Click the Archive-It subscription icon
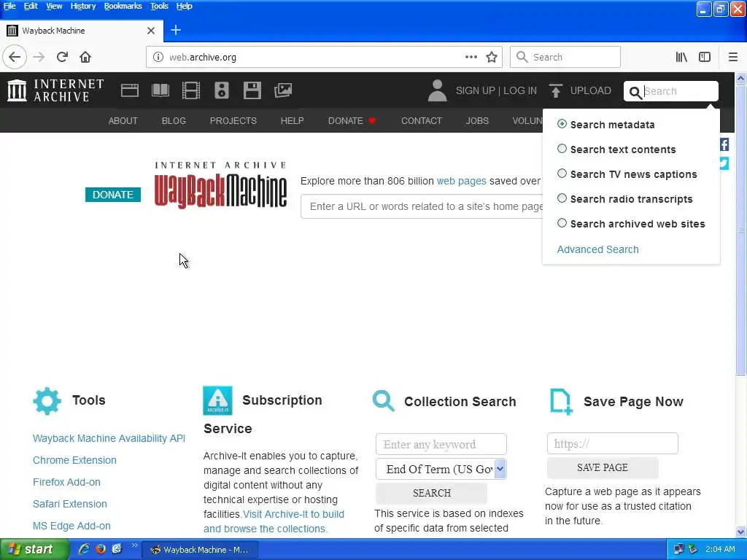Image resolution: width=747 pixels, height=560 pixels. tap(217, 400)
